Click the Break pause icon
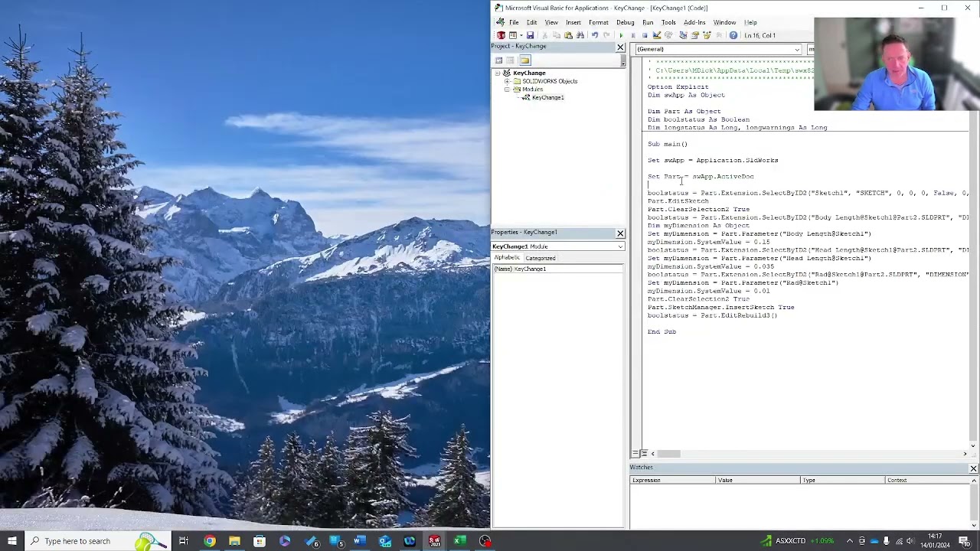The width and height of the screenshot is (980, 551). 633,35
